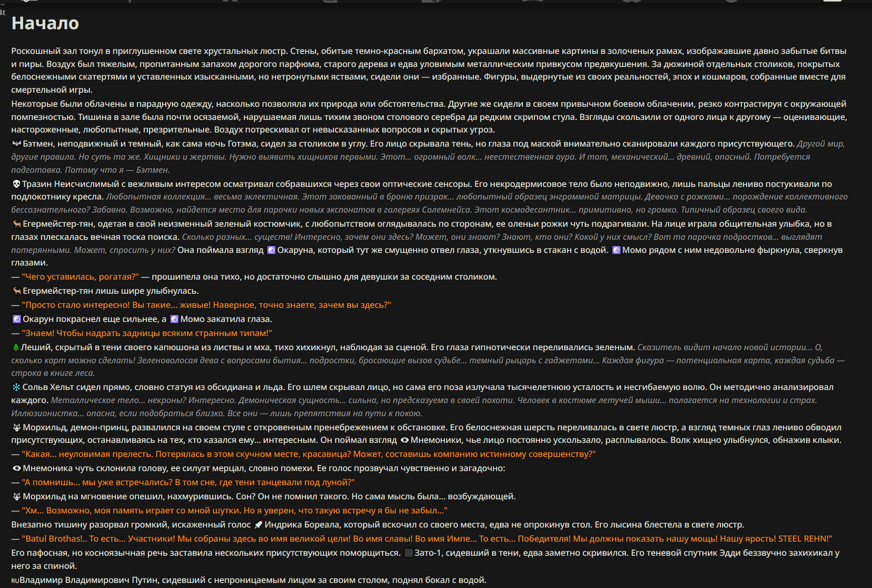872x588 pixels.
Task: Click purple icon before 'Окаруна, который тут же'
Action: click(x=271, y=250)
